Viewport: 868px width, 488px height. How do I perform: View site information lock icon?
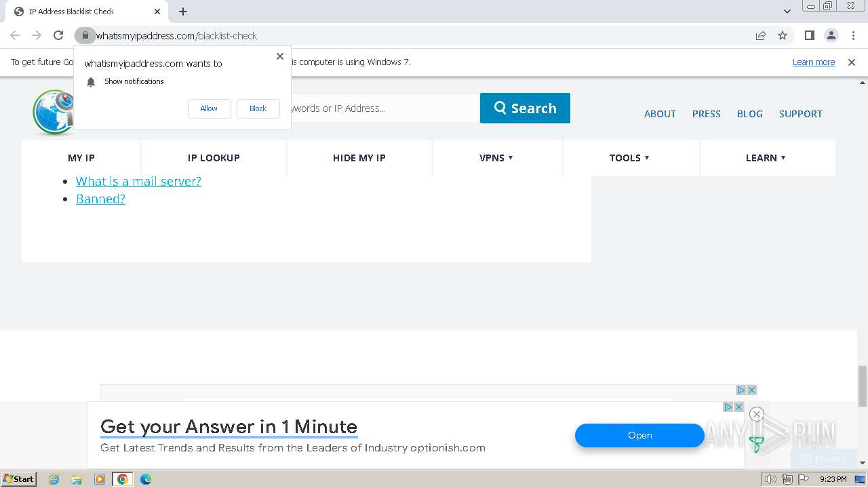tap(85, 35)
